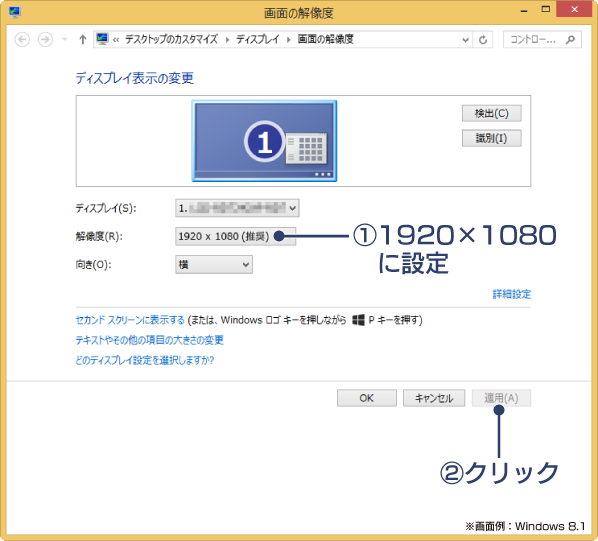This screenshot has width=598, height=541.
Task: Click the search magnifier icon
Action: (570, 39)
